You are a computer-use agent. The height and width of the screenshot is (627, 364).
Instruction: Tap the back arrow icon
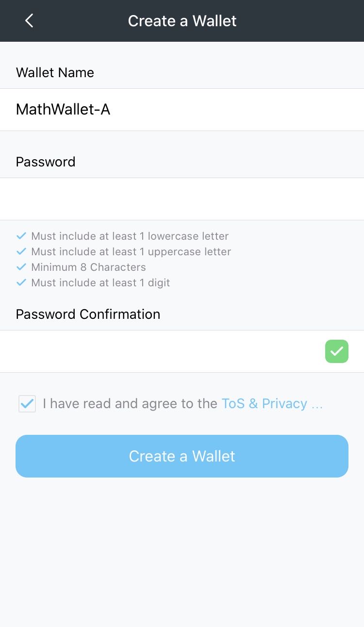click(x=29, y=20)
